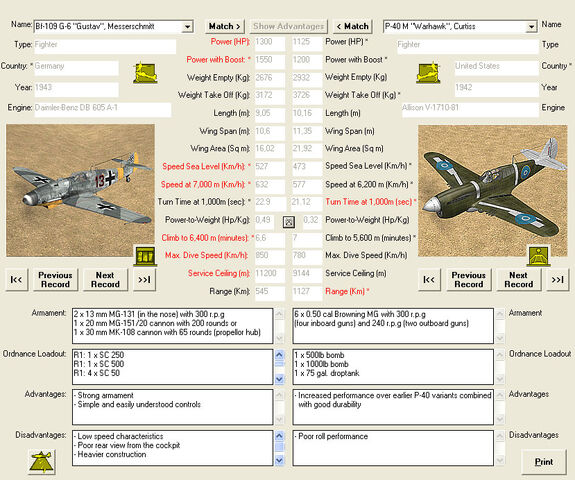Jump to first record on right panel
This screenshot has width=575, height=480.
[429, 280]
